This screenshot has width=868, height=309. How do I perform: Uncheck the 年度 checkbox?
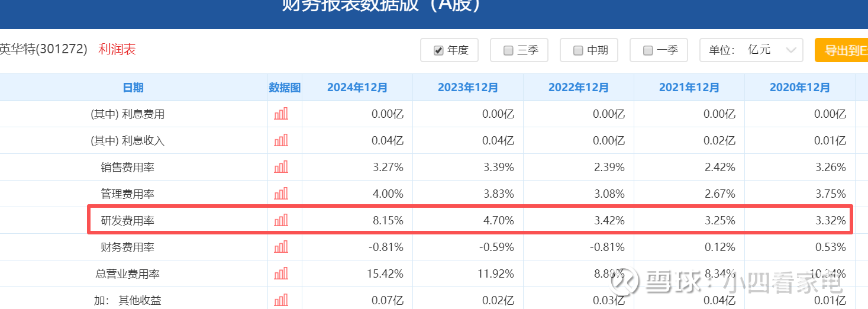[x=438, y=50]
